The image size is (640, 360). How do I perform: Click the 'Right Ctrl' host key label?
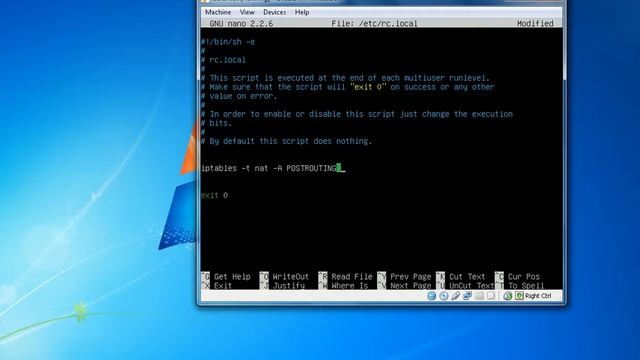point(538,296)
